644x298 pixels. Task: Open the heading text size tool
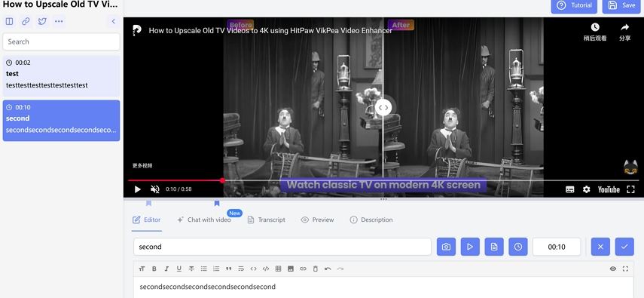point(142,269)
